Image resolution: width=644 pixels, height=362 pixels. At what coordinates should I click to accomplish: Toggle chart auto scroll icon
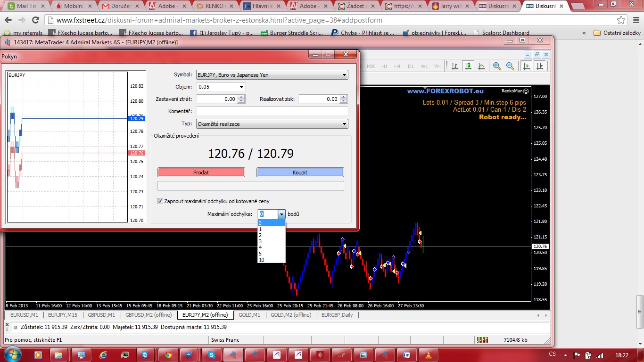(x=527, y=66)
